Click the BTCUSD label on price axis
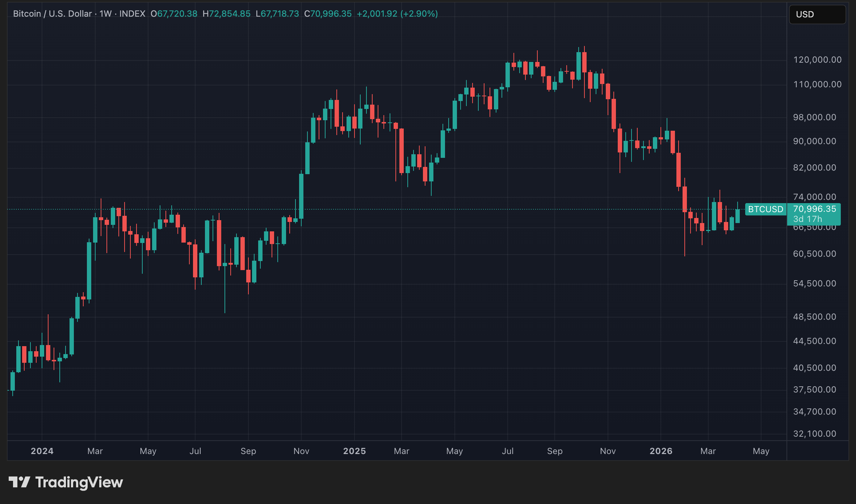 click(x=765, y=209)
